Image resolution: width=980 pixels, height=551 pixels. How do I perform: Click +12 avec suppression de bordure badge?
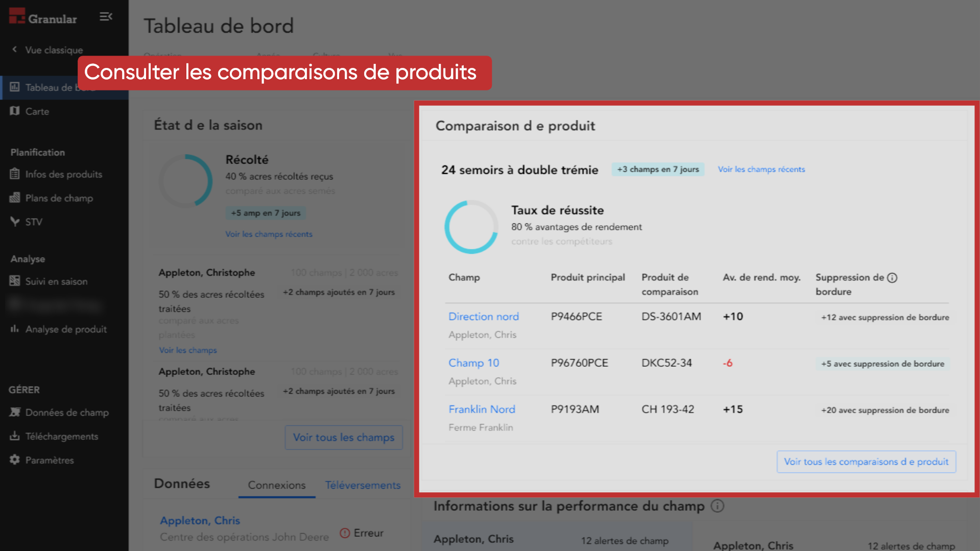pos(885,318)
